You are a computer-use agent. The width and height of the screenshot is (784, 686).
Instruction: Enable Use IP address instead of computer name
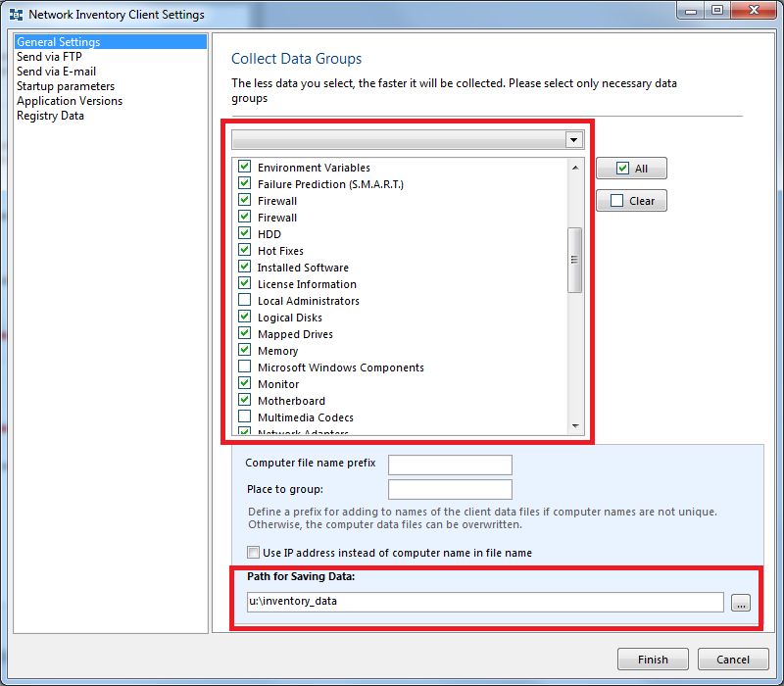(253, 552)
